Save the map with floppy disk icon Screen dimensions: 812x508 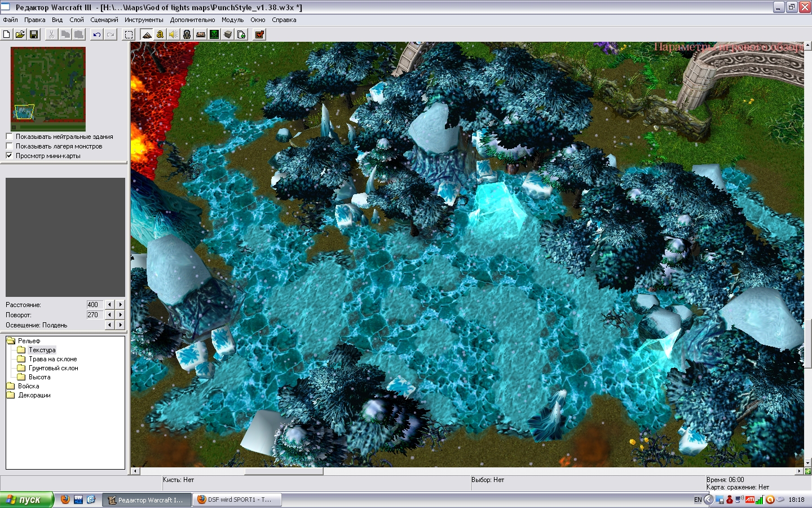click(34, 34)
